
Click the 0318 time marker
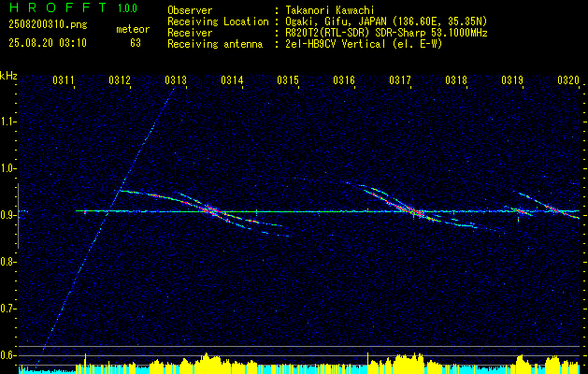[x=456, y=80]
